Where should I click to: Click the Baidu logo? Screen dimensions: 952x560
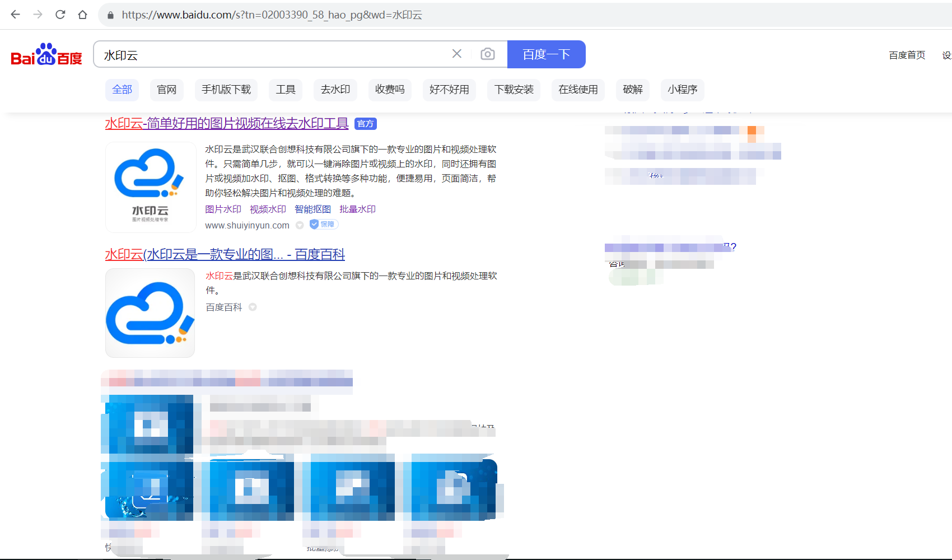[46, 54]
